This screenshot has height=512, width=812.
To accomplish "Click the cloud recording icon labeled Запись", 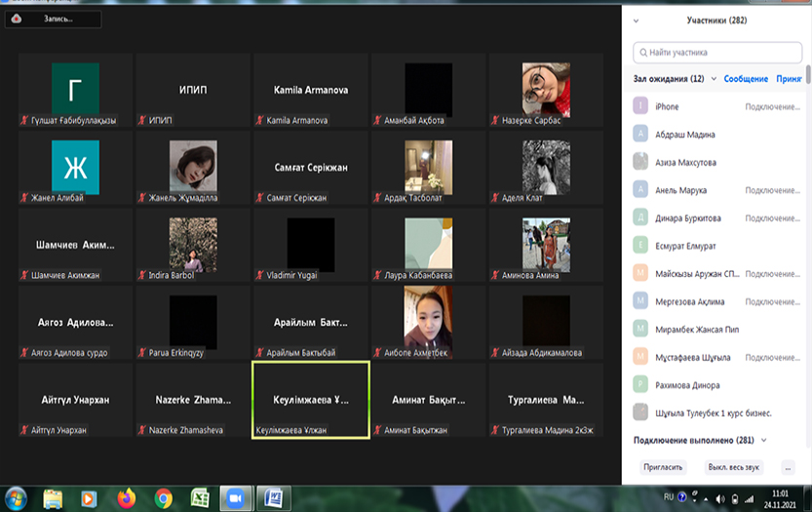I will click(x=18, y=18).
